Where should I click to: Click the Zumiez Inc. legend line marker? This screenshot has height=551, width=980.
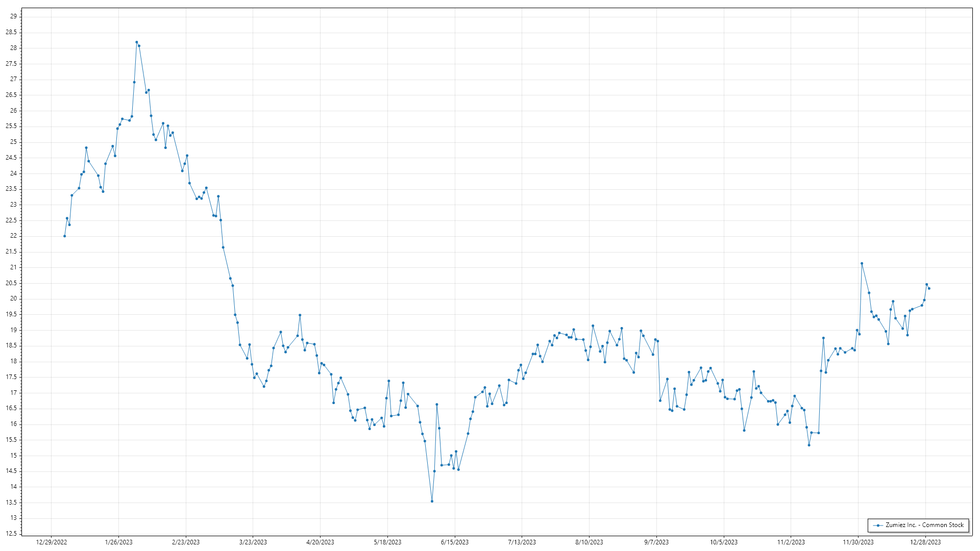[878, 525]
